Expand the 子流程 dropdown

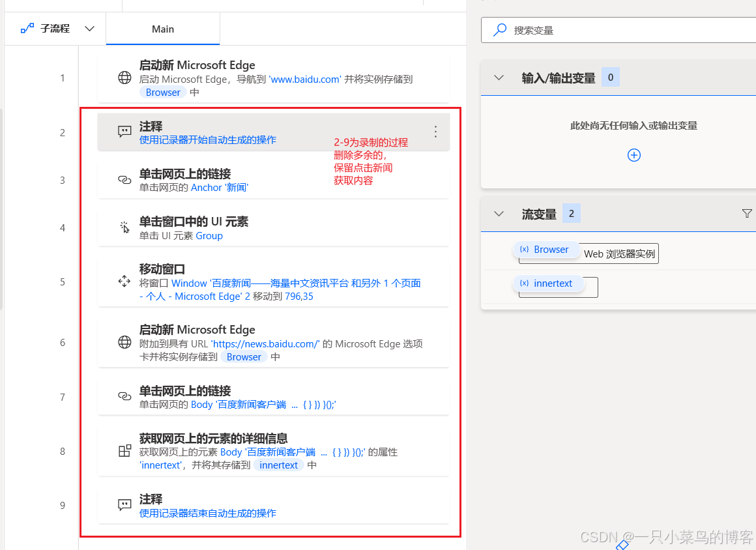(x=90, y=29)
